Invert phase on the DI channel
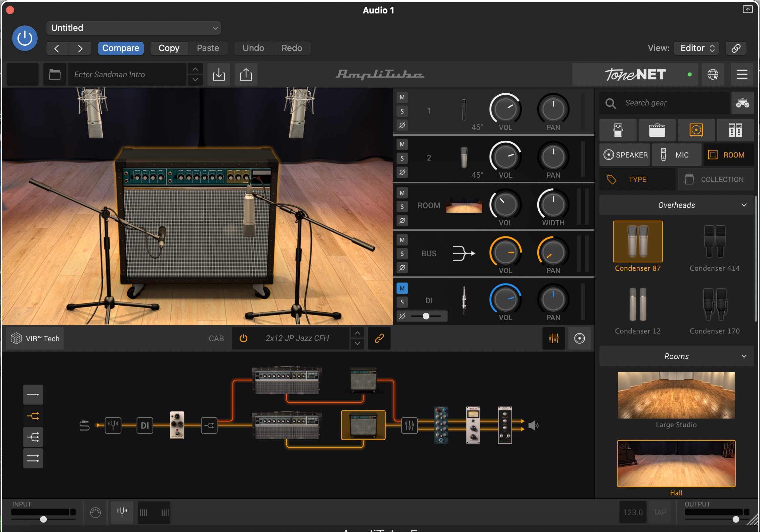The height and width of the screenshot is (532, 760). tap(402, 316)
